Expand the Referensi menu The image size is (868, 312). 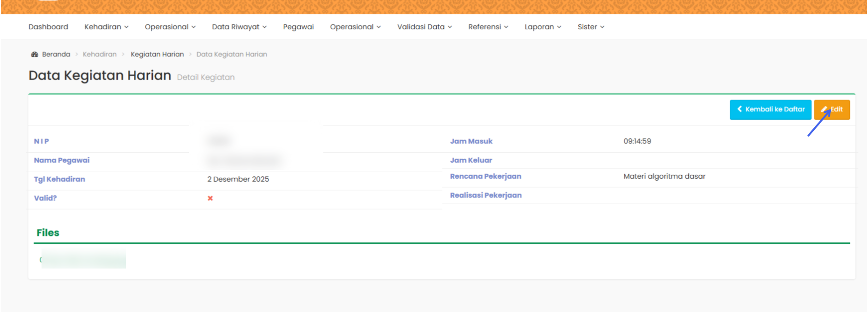487,27
